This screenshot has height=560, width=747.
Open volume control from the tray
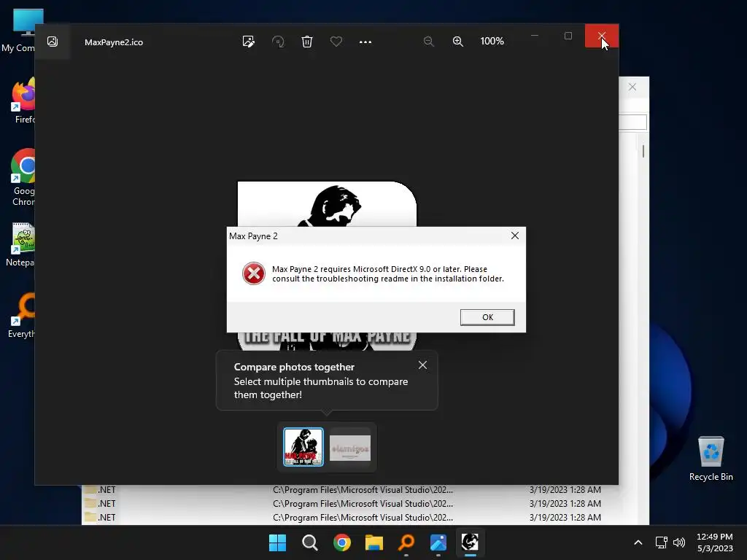pyautogui.click(x=679, y=542)
